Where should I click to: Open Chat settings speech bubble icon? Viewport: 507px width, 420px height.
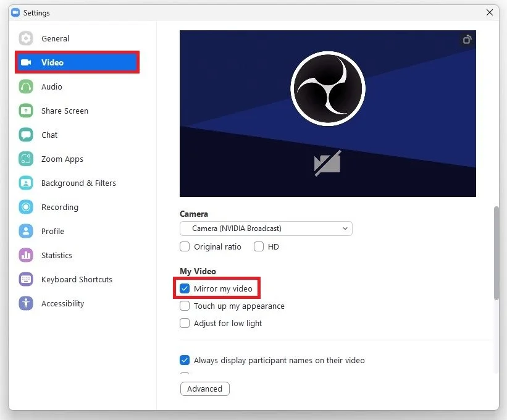pos(26,135)
